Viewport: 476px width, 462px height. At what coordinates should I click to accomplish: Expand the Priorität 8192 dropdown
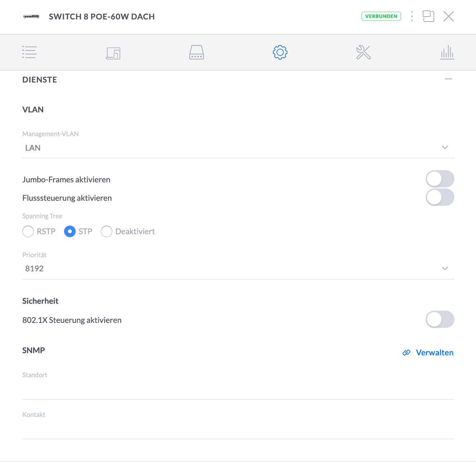point(238,268)
